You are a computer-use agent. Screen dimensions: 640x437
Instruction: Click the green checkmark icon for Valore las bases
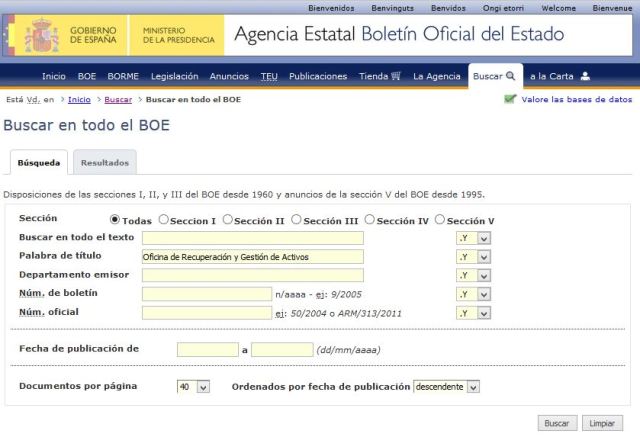point(510,100)
